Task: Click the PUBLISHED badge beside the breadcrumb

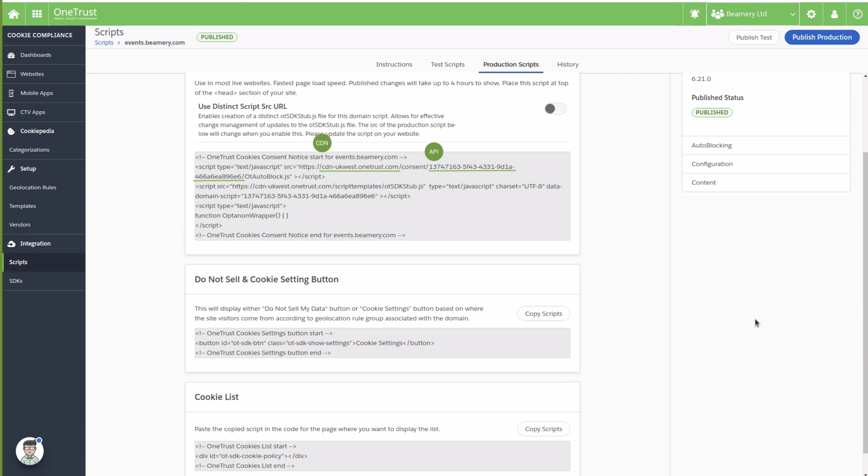Action: [x=217, y=37]
